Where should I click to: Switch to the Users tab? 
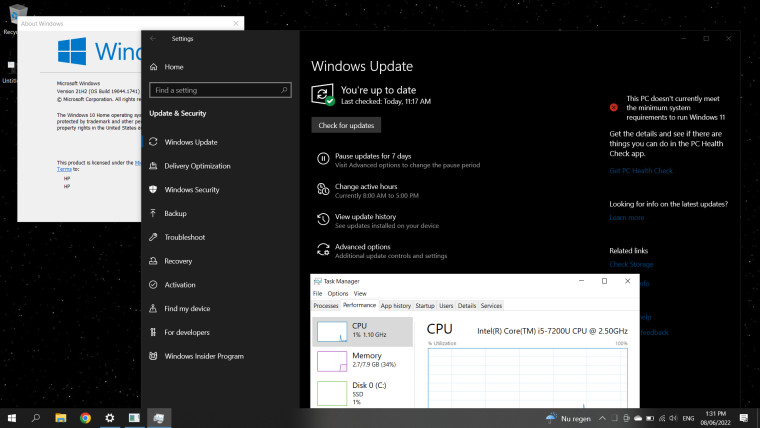click(446, 305)
